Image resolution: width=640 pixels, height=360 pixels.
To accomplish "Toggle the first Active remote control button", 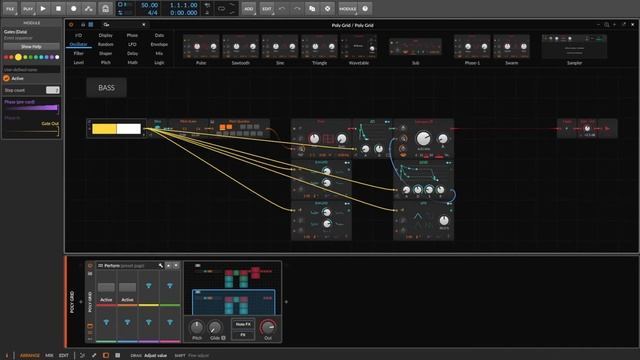I will (106, 288).
